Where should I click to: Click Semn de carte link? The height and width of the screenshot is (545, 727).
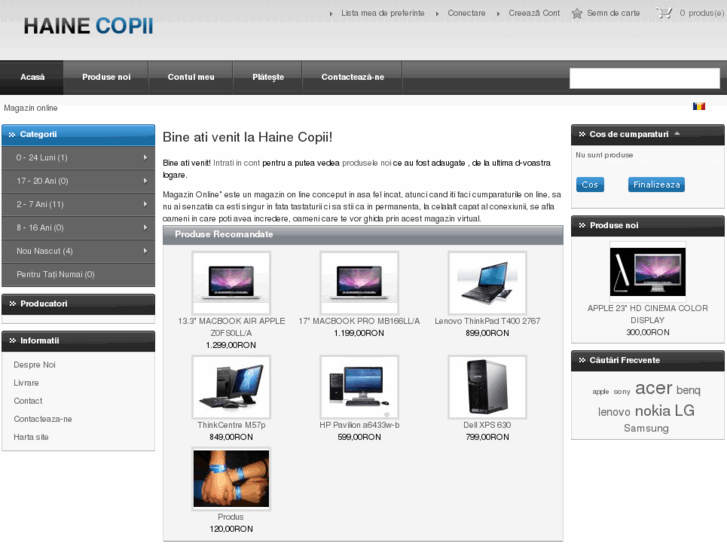click(x=613, y=13)
